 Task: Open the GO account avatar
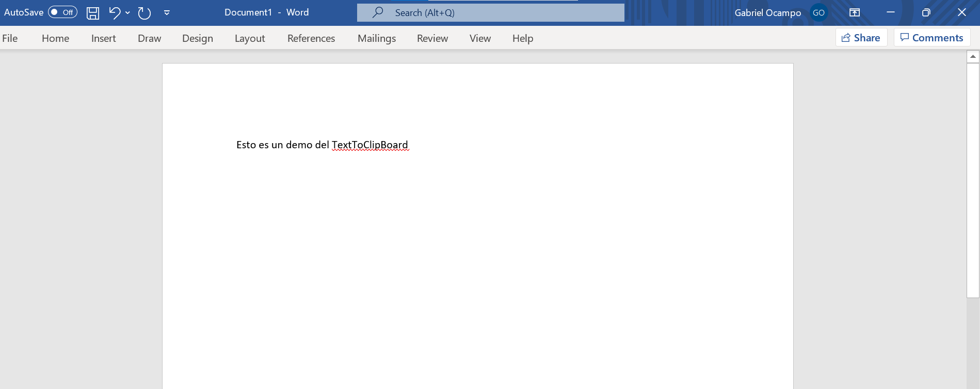(x=819, y=13)
